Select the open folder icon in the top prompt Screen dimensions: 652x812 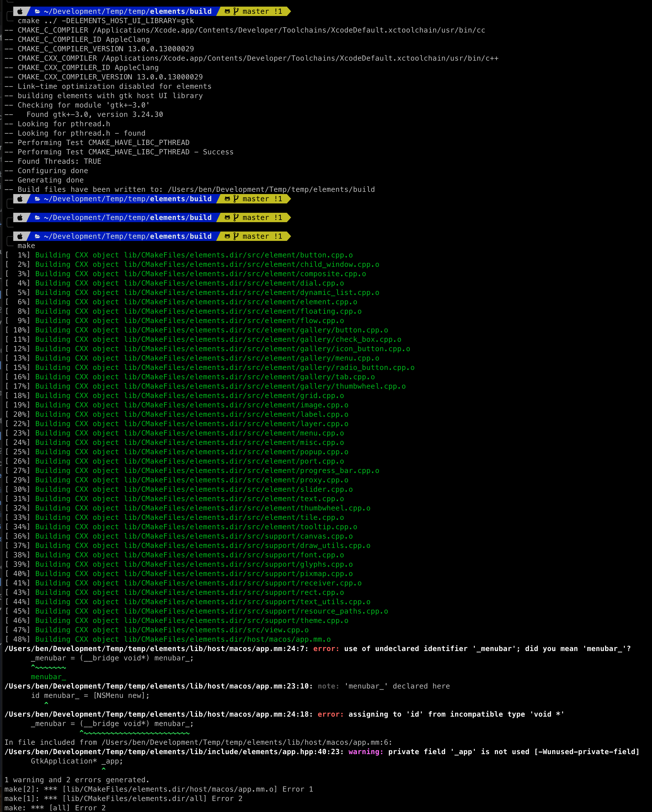point(37,11)
